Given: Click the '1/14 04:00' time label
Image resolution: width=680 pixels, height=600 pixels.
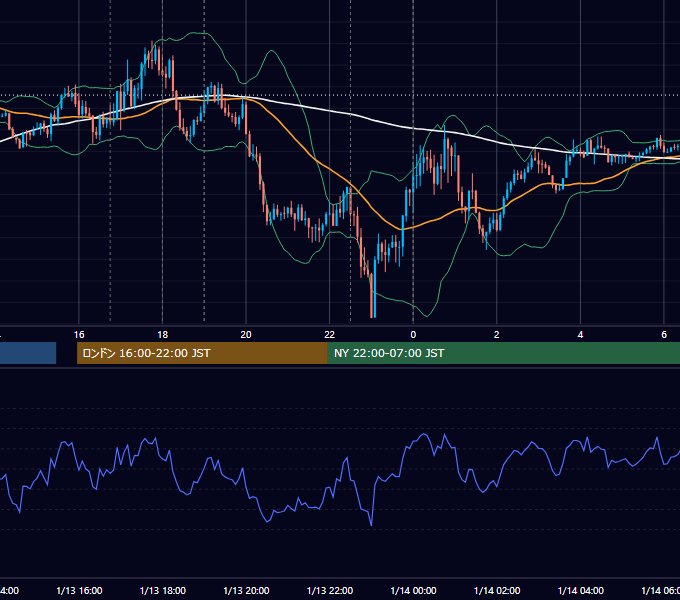Looking at the screenshot, I should click(581, 590).
